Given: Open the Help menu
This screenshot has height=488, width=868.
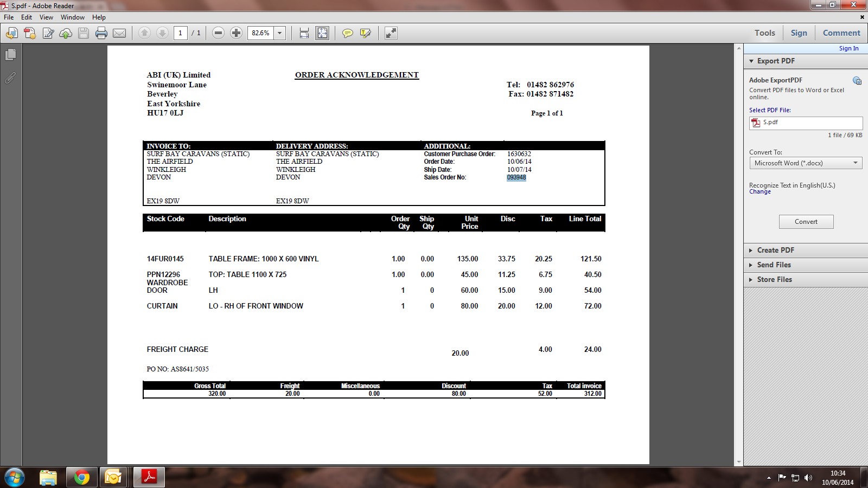Looking at the screenshot, I should [99, 17].
